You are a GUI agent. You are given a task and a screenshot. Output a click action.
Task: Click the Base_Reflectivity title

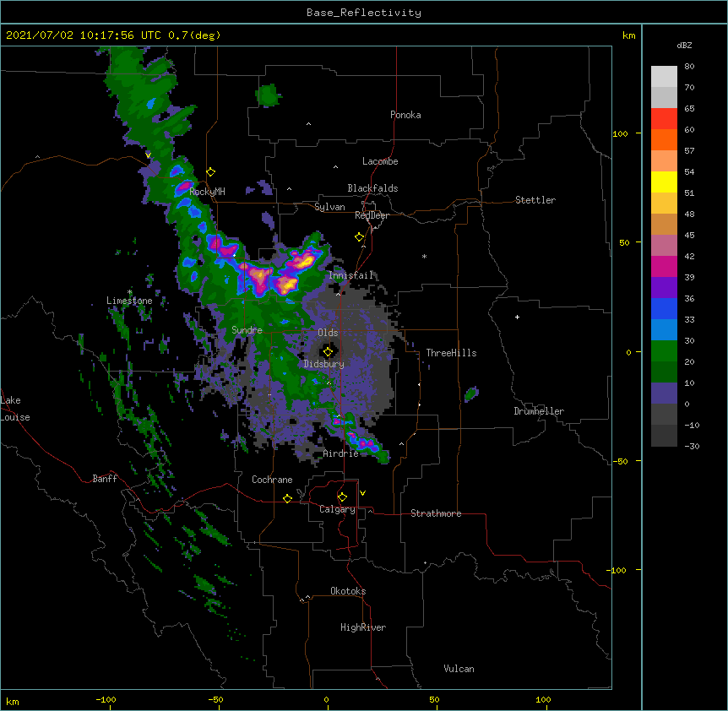(x=364, y=13)
